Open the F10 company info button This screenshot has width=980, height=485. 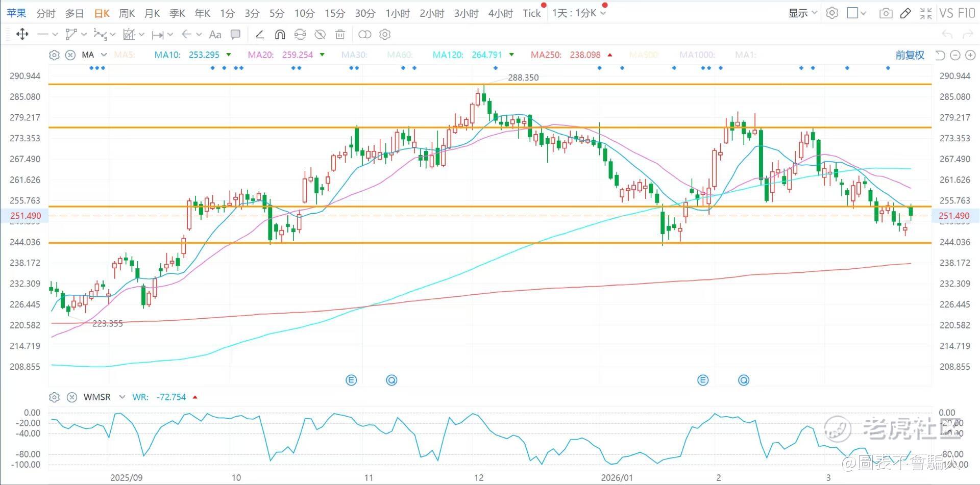tap(966, 13)
